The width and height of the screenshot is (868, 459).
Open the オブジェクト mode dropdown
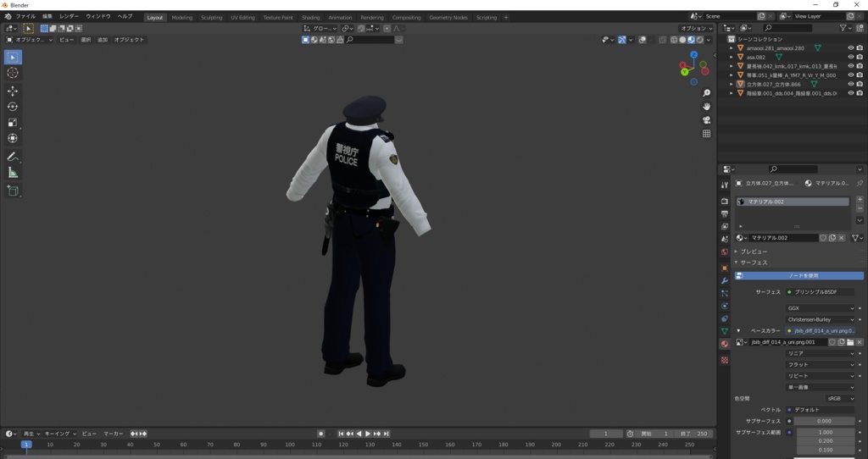coord(30,40)
